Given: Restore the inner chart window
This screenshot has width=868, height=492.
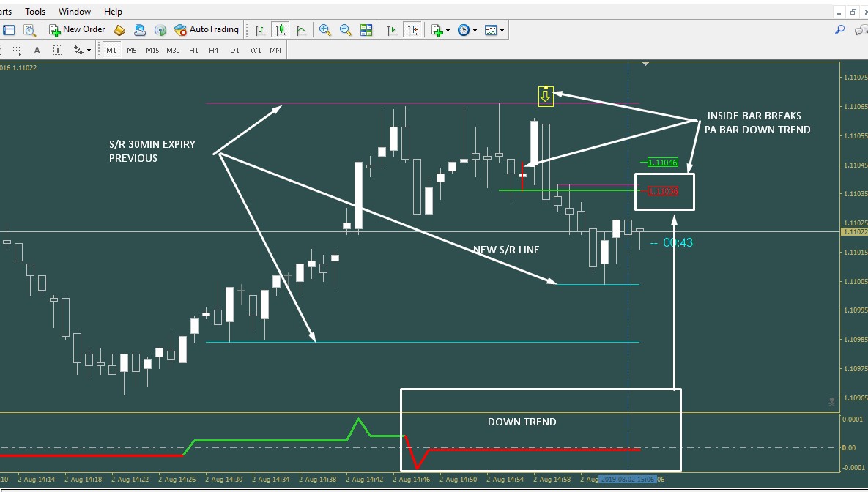Looking at the screenshot, I should 853,12.
